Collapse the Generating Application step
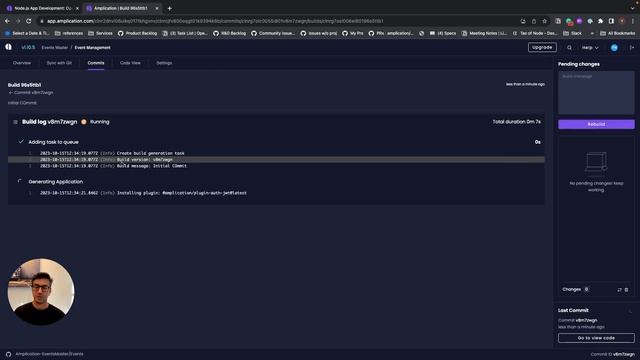640x360 pixels. pyautogui.click(x=56, y=182)
